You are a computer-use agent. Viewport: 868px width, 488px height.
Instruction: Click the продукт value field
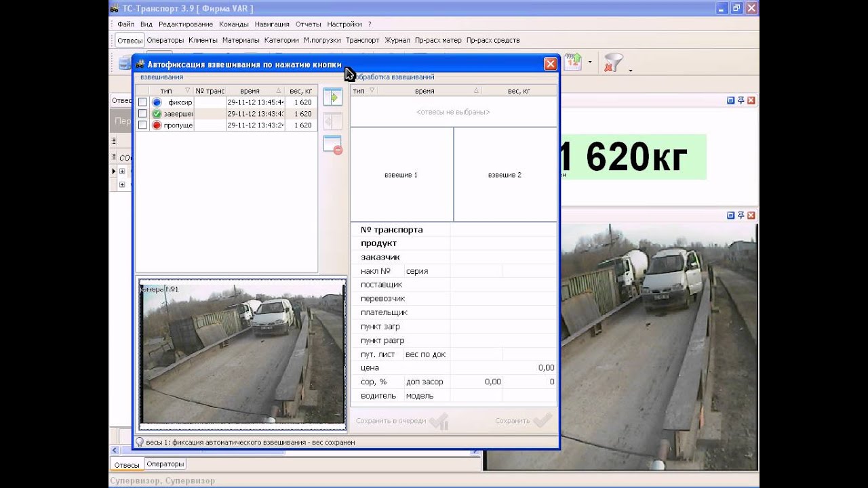click(x=502, y=243)
